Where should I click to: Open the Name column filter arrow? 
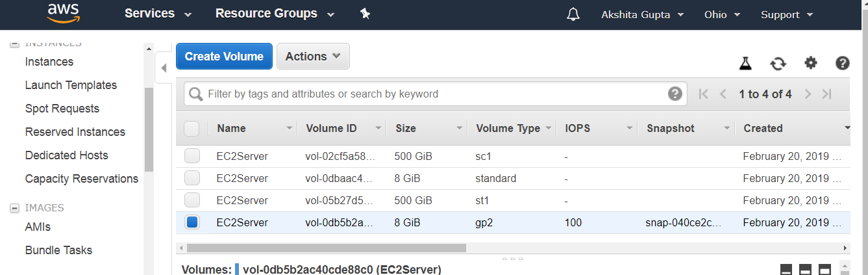tap(290, 129)
